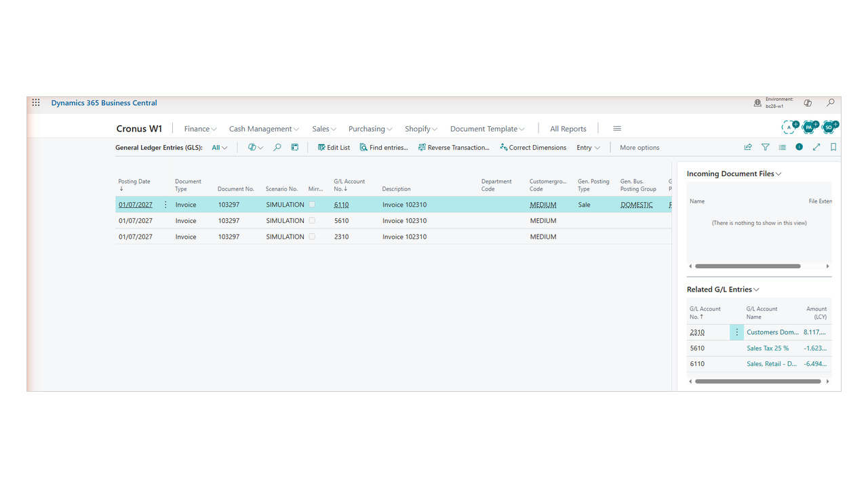
Task: Open All Reports
Action: coord(568,129)
